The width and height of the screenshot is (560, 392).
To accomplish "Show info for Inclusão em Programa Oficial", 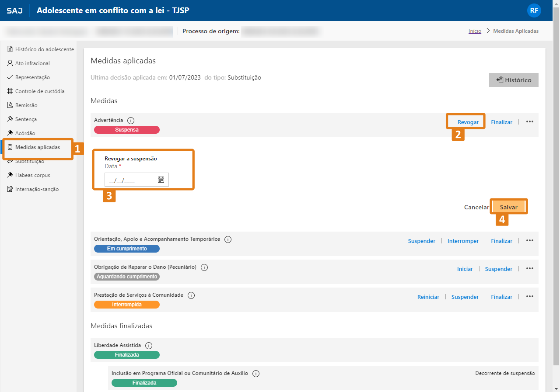I will (x=256, y=373).
